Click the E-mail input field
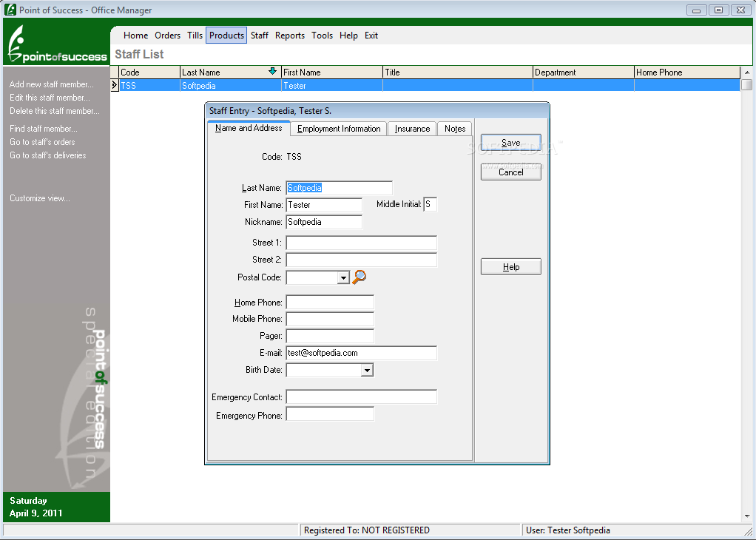The height and width of the screenshot is (540, 756). (x=362, y=353)
